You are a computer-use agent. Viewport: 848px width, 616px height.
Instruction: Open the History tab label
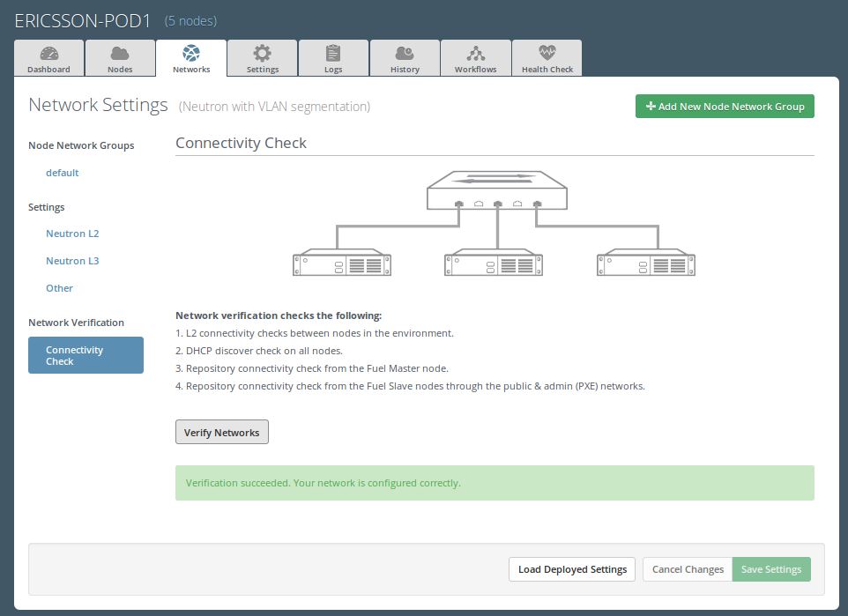(405, 70)
